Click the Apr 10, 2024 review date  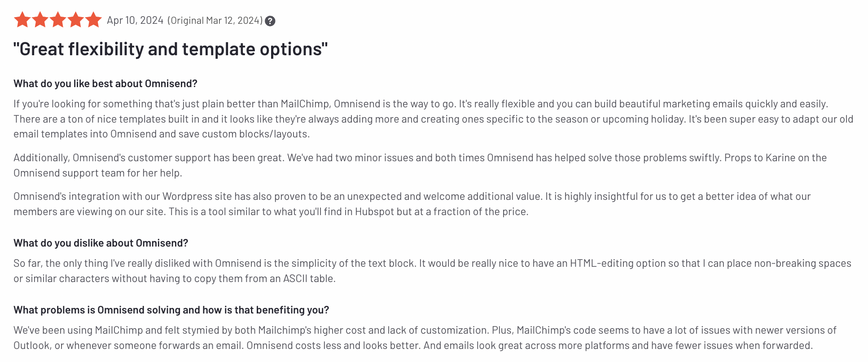coord(135,20)
